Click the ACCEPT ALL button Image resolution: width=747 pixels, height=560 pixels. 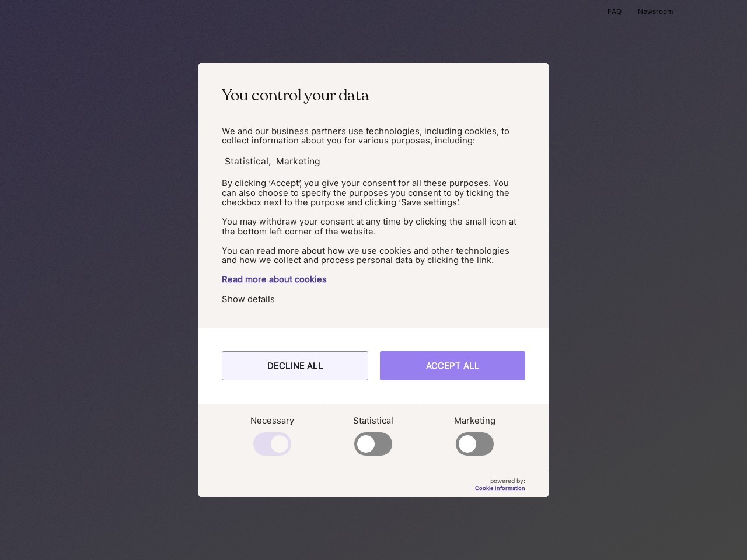(x=452, y=366)
